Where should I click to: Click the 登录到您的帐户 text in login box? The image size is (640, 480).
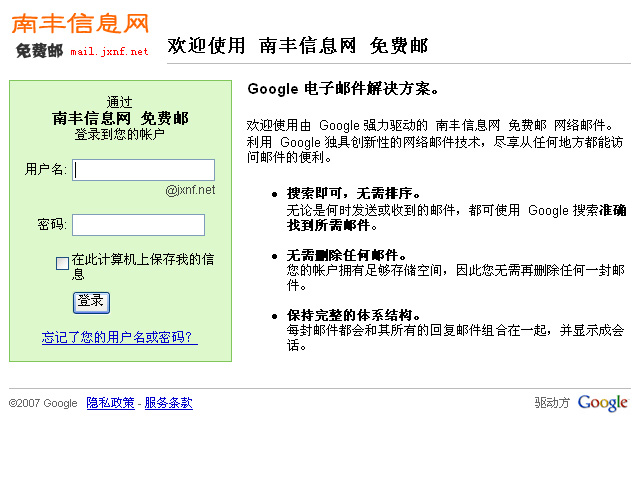point(120,134)
